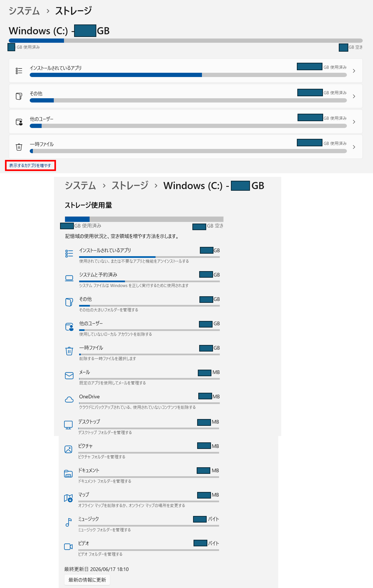Click the installed apps list icon in top panel

coord(19,71)
